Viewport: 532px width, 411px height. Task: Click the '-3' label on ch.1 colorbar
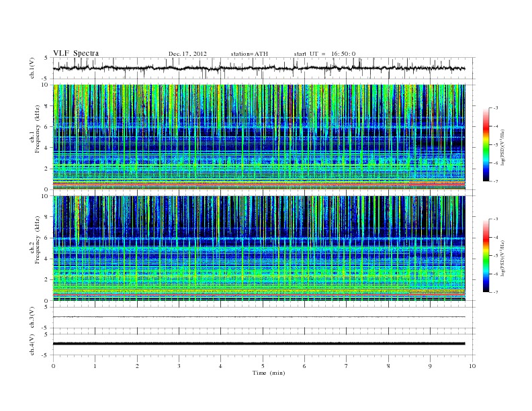pos(496,108)
